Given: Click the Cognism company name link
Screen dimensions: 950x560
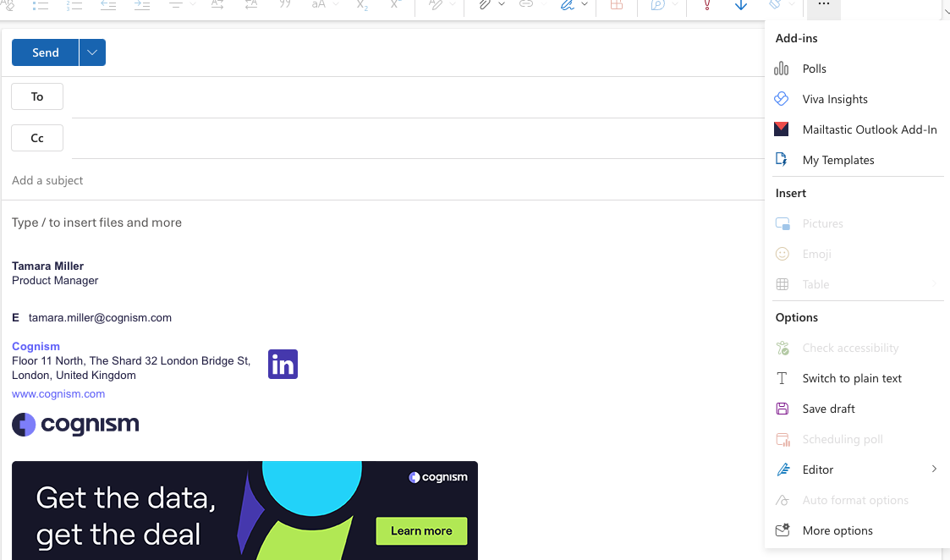Looking at the screenshot, I should 36,347.
